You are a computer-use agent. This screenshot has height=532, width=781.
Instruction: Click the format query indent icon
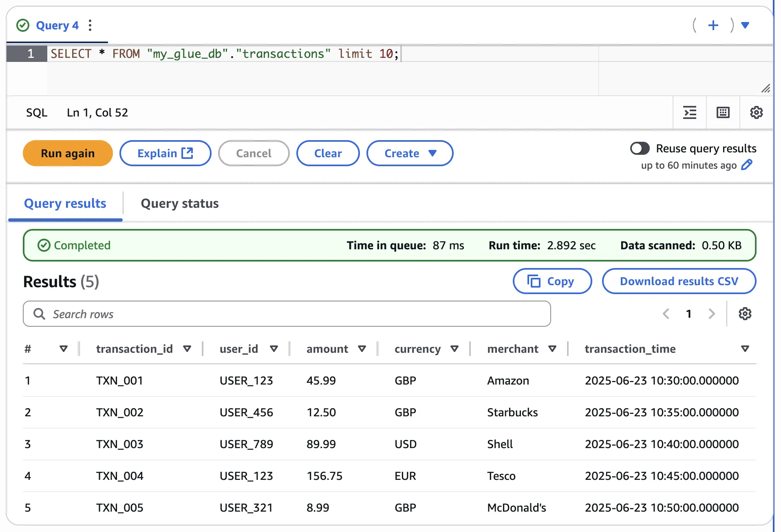pos(690,112)
